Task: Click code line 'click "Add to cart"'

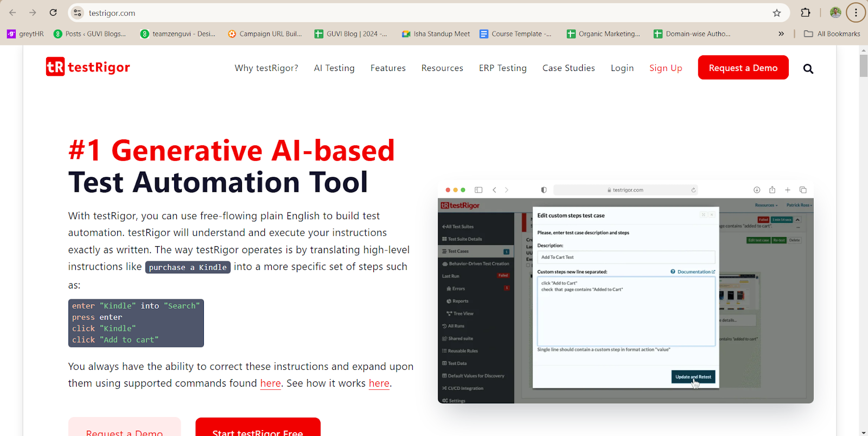Action: 116,340
